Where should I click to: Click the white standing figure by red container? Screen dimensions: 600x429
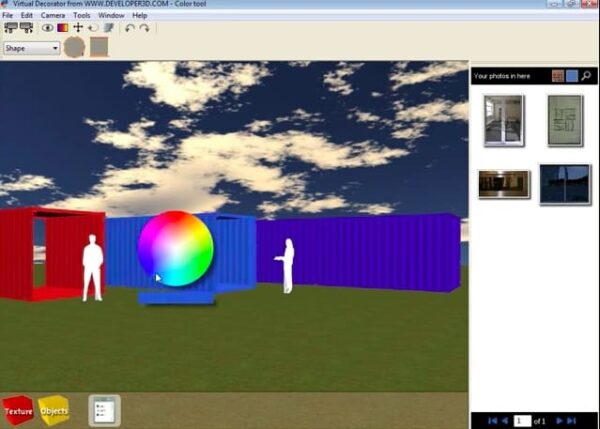point(93,268)
